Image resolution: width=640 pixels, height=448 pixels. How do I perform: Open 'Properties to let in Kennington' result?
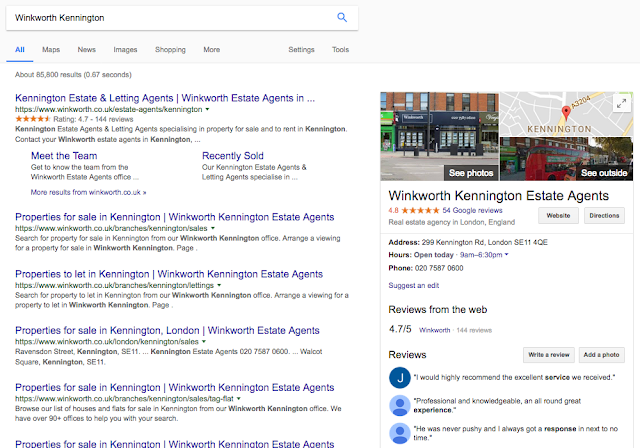point(169,274)
